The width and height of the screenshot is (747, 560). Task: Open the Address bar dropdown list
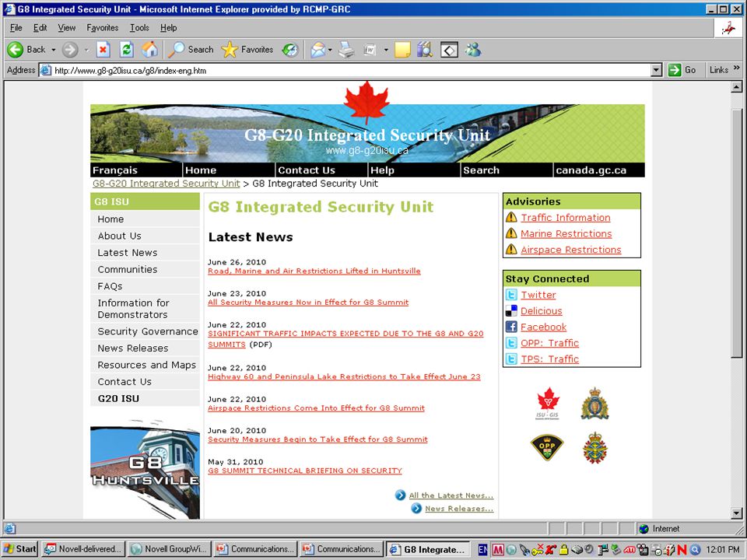pos(657,71)
